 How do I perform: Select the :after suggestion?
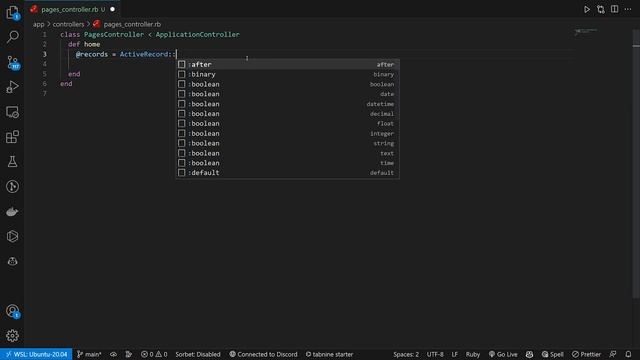(x=287, y=64)
